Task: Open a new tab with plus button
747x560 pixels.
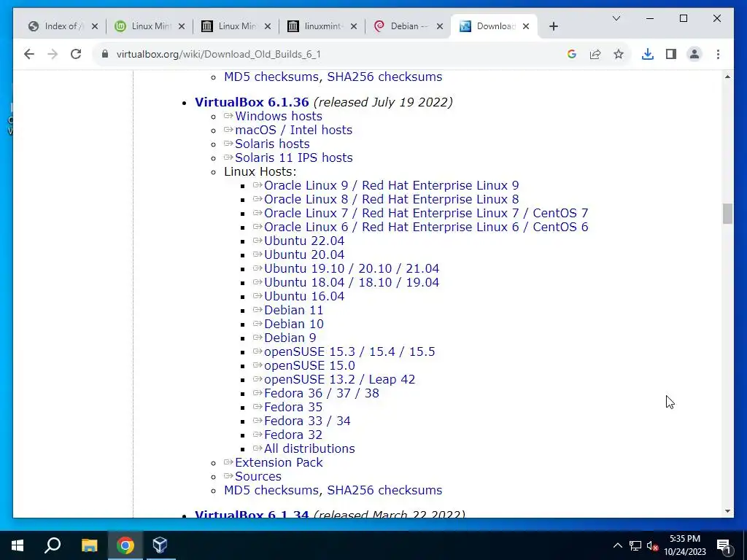Action: (x=553, y=26)
